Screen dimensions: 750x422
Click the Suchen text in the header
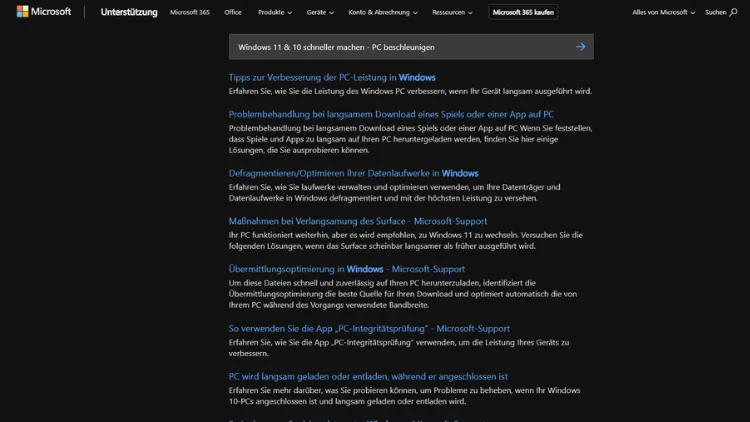[x=715, y=12]
